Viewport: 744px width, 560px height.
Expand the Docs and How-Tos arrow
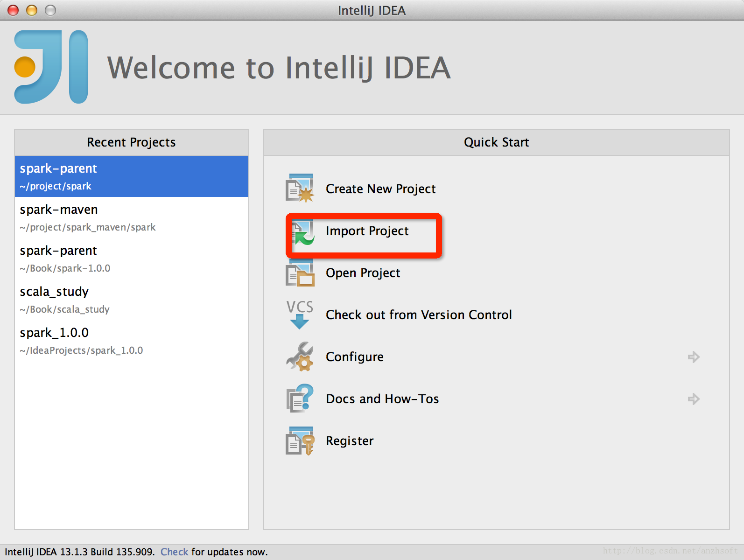coord(694,399)
